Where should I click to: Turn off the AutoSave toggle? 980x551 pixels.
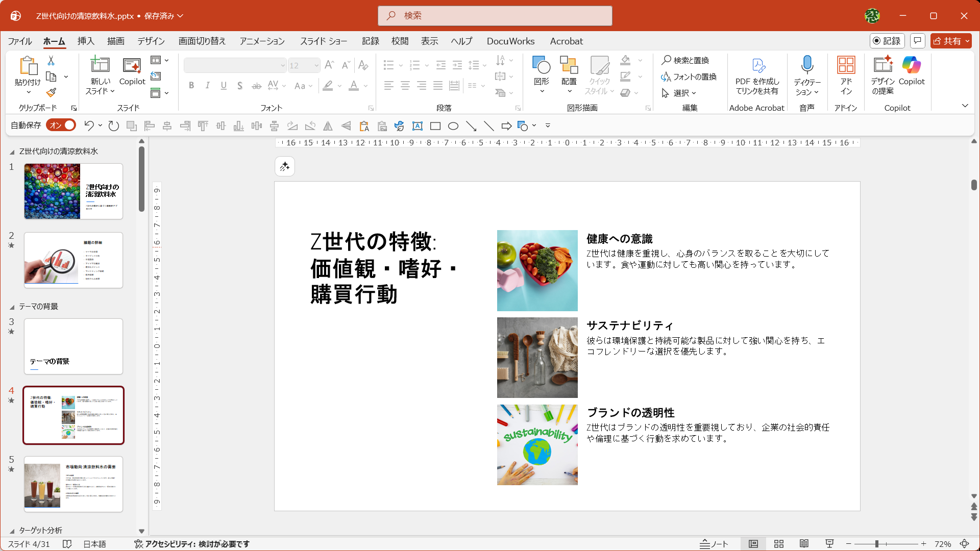pos(61,125)
